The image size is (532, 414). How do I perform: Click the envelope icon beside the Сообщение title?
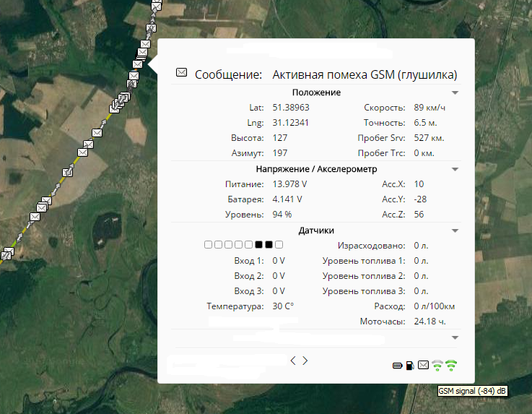coord(182,73)
